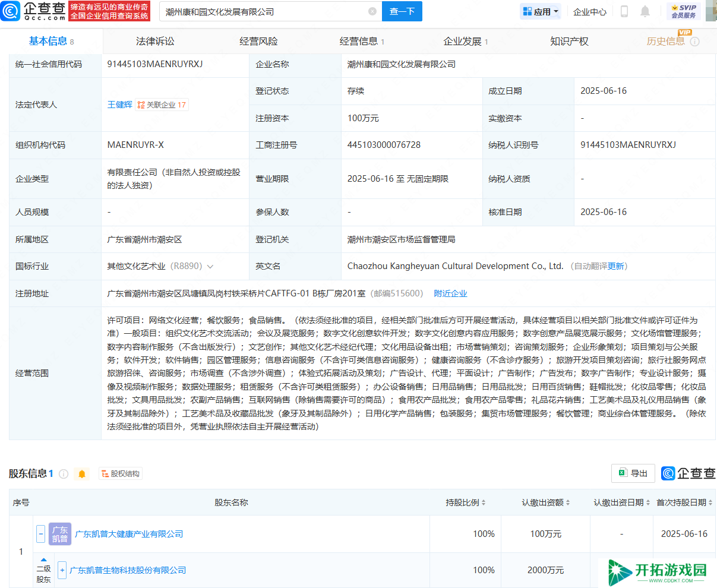
Task: Select English name Chaozhou Kangheyuan text
Action: [x=455, y=266]
